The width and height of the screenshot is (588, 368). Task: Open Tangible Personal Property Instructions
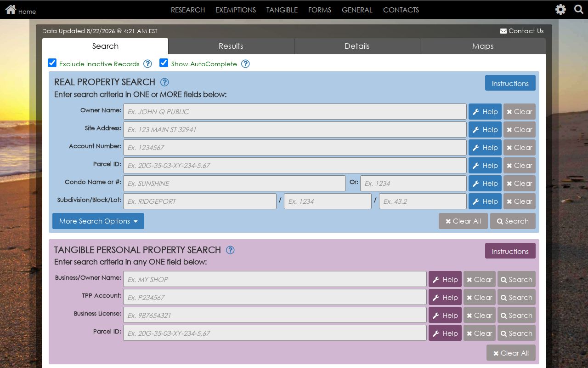(x=510, y=251)
